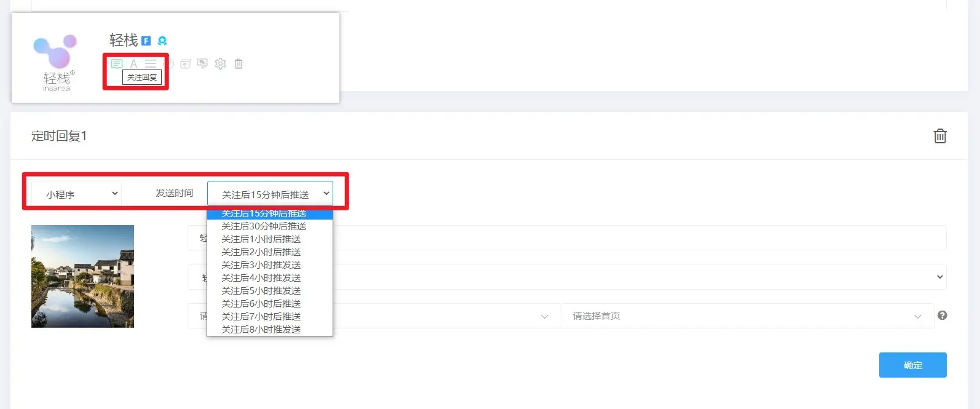Select 关注后1小时后推送 option

tap(261, 239)
